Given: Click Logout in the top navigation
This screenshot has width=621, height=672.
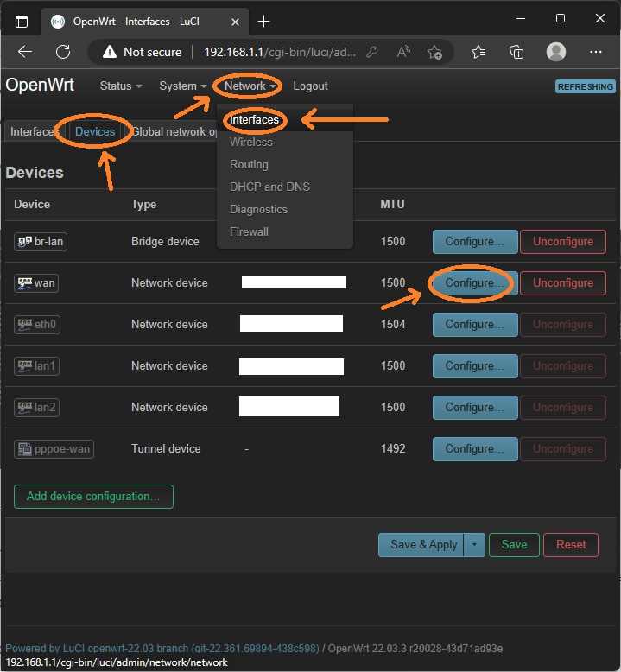Looking at the screenshot, I should 310,86.
